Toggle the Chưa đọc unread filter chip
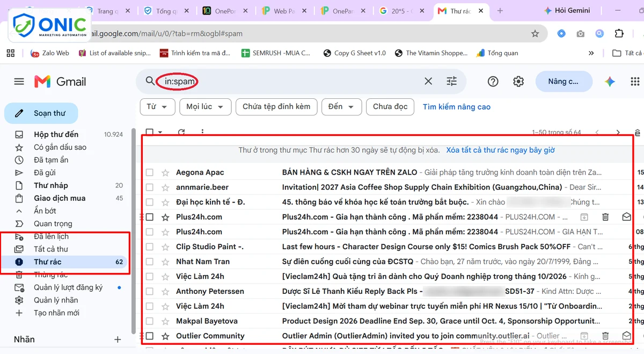 (x=390, y=107)
